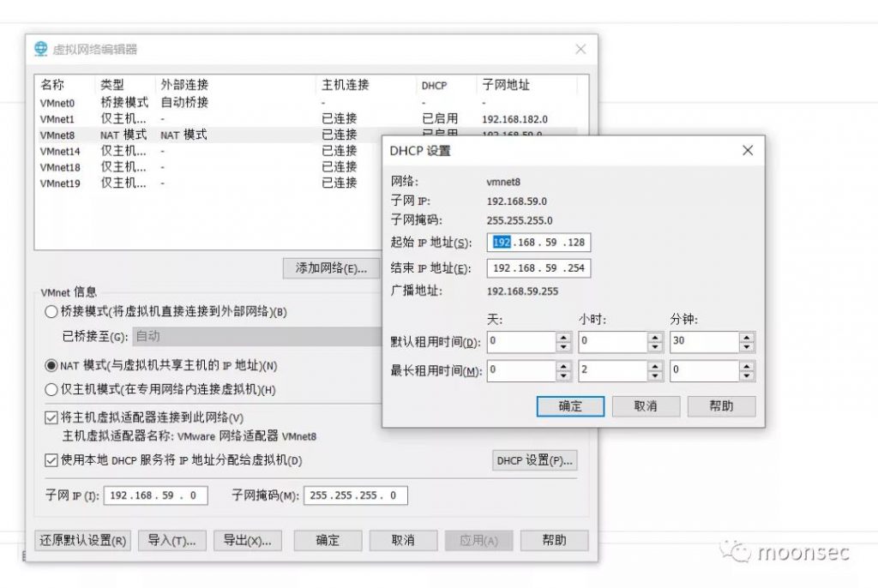
Task: Click the Virtual Network Editor globe icon
Action: pos(40,49)
